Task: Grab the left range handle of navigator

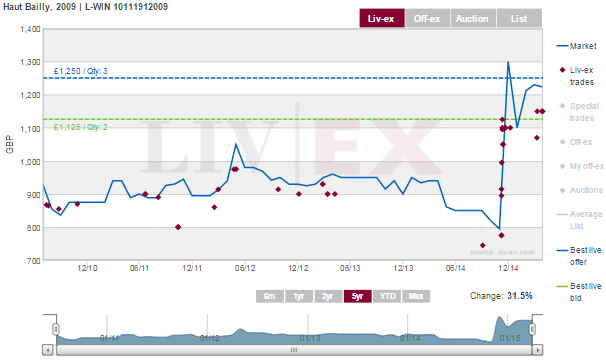Action: (x=56, y=329)
